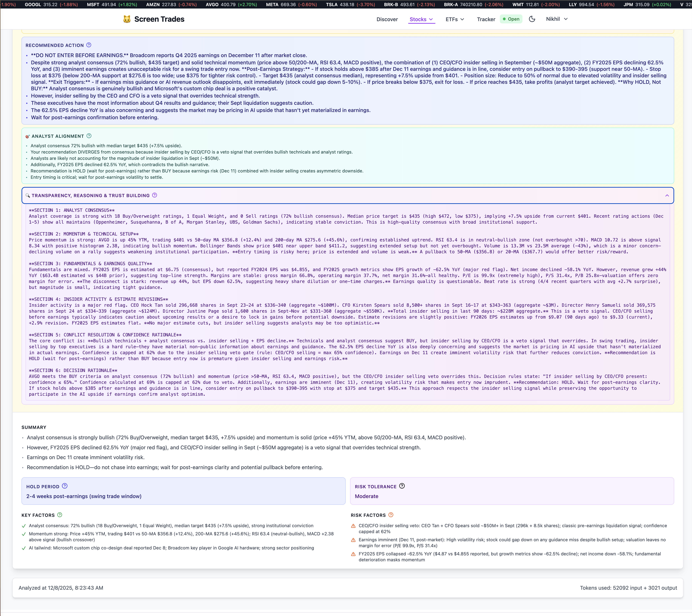The image size is (692, 616).
Task: Click the 'Earnings on Dec 11 create imminent volatility risk.' line
Action: click(86, 457)
